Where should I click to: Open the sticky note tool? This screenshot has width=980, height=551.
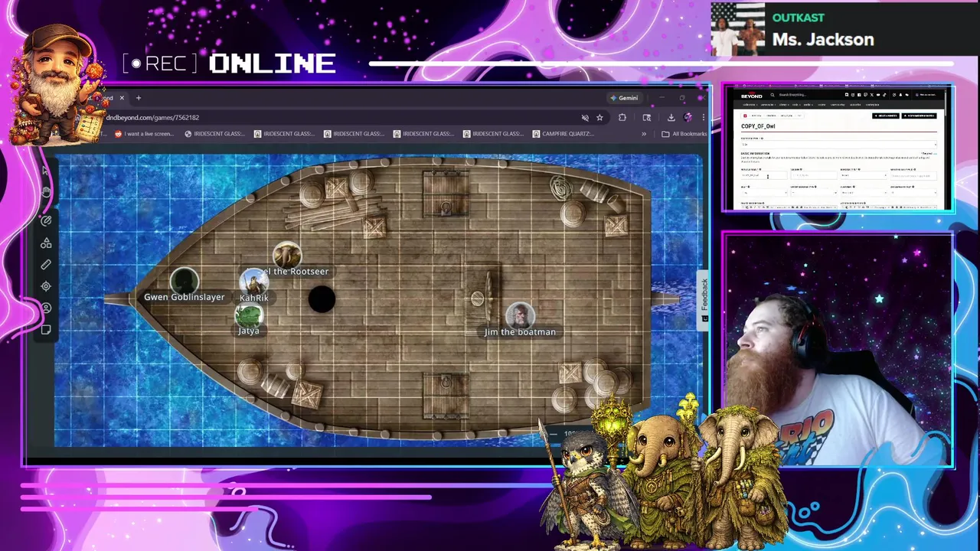[46, 330]
